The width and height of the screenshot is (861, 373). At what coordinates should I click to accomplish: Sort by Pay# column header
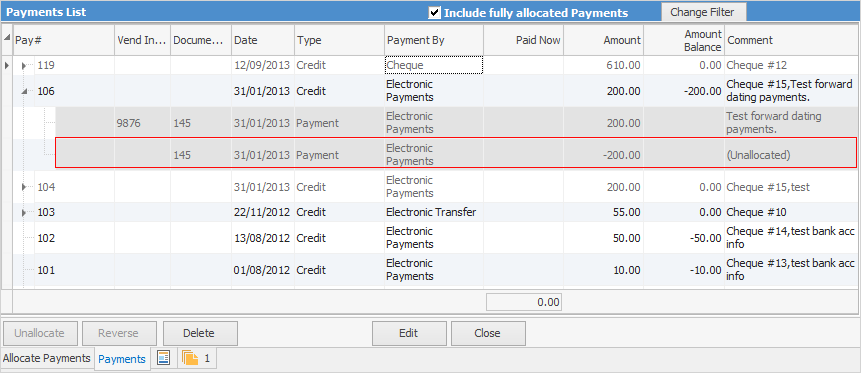pos(64,40)
